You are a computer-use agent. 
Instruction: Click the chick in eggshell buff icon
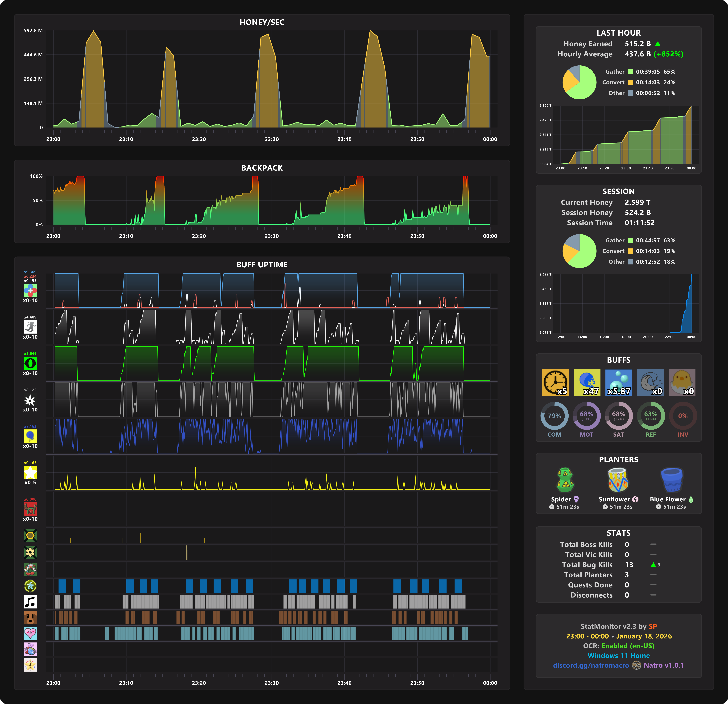tap(682, 382)
